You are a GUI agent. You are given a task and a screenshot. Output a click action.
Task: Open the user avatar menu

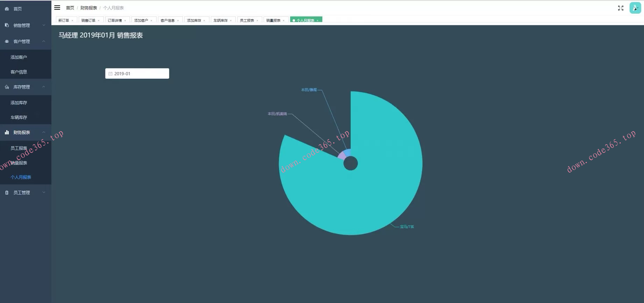pos(635,8)
